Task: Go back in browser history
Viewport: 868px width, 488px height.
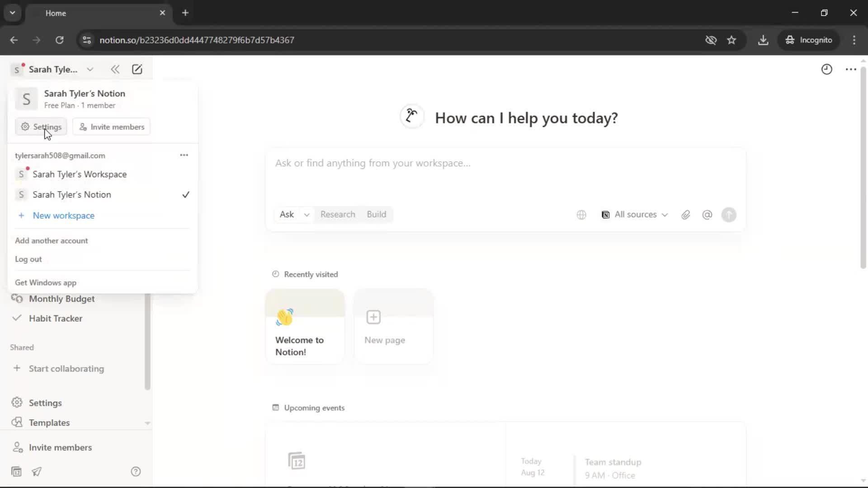Action: 14,40
